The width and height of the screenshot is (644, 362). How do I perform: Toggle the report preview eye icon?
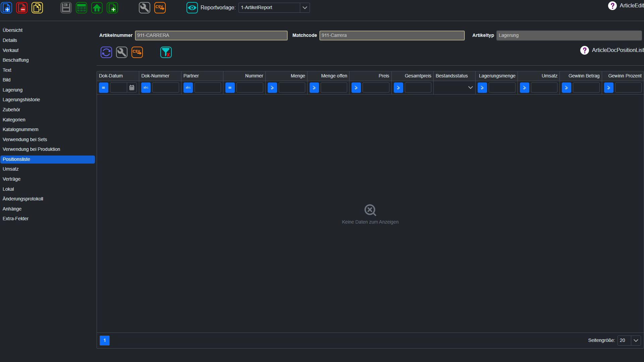pyautogui.click(x=192, y=7)
